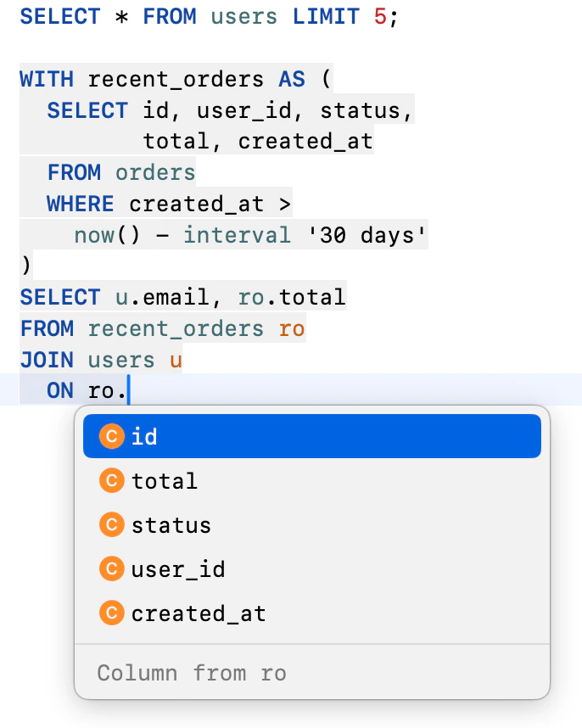Click 'u.email' in the SELECT list
This screenshot has height=728, width=582.
tap(162, 297)
